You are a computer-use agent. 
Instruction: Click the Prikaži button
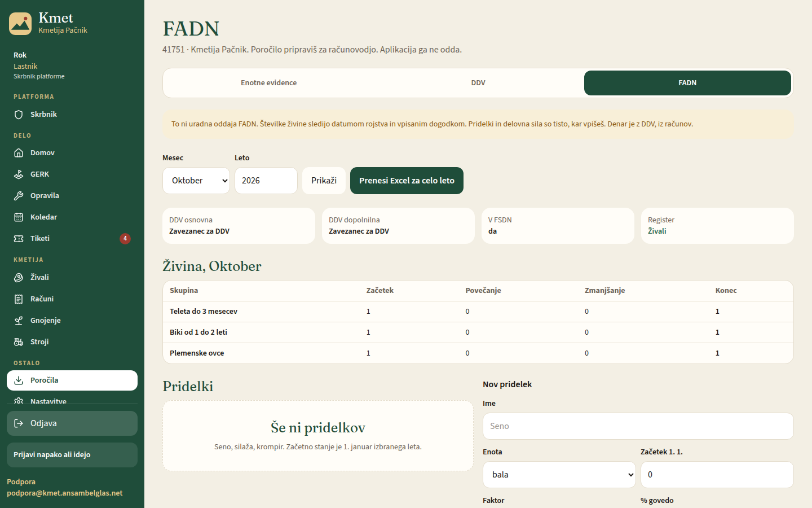(324, 181)
